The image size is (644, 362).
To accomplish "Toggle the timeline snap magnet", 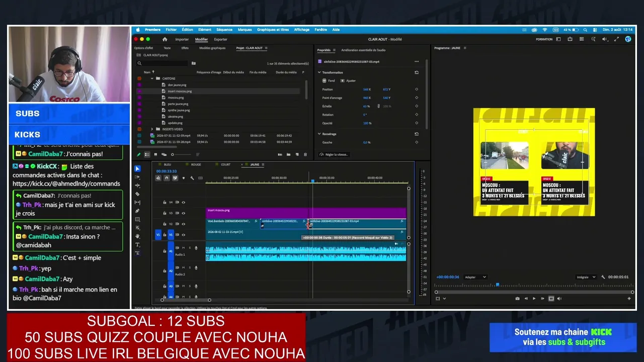I will [x=167, y=178].
